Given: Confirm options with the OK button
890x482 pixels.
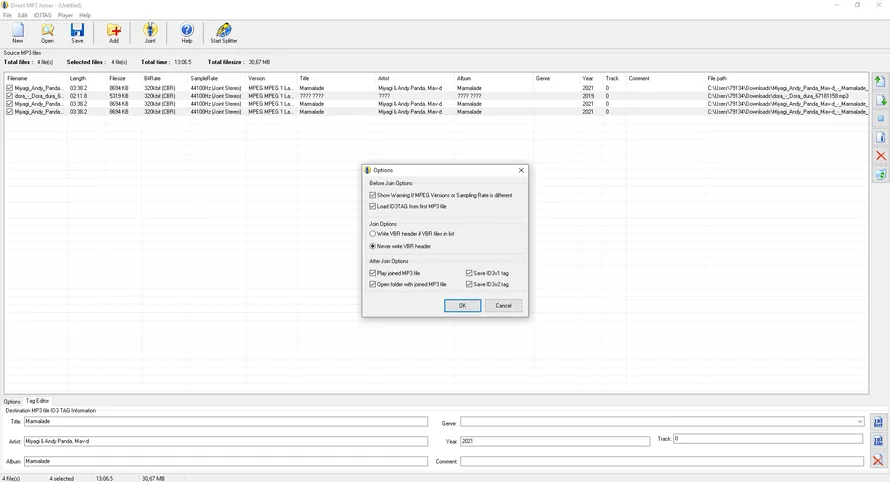Looking at the screenshot, I should tap(463, 305).
